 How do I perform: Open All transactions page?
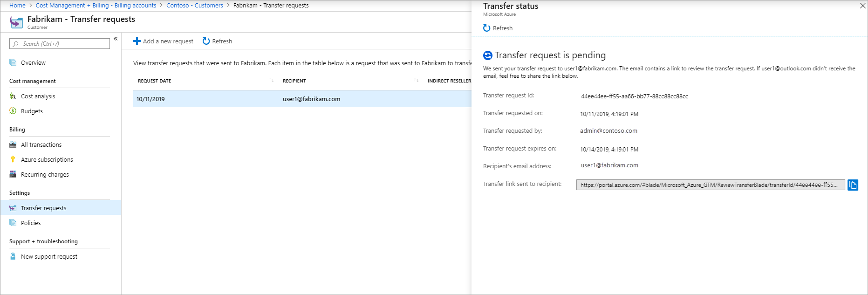click(x=41, y=145)
